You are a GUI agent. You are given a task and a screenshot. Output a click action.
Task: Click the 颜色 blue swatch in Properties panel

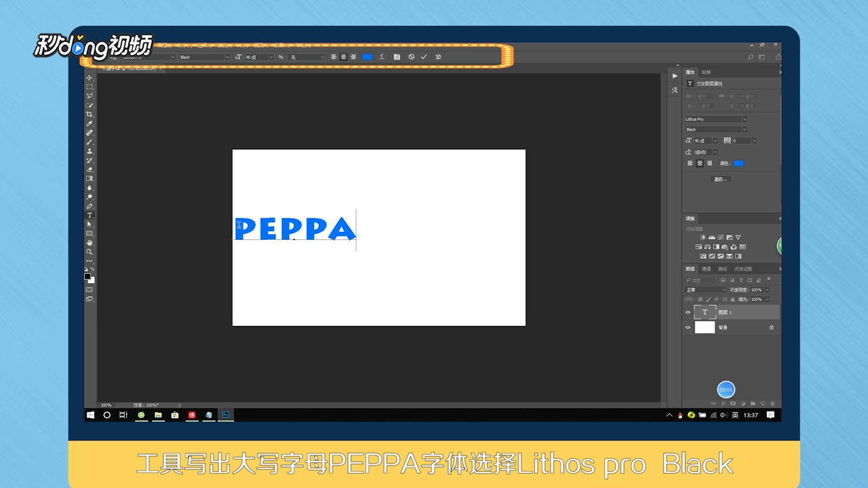[738, 163]
